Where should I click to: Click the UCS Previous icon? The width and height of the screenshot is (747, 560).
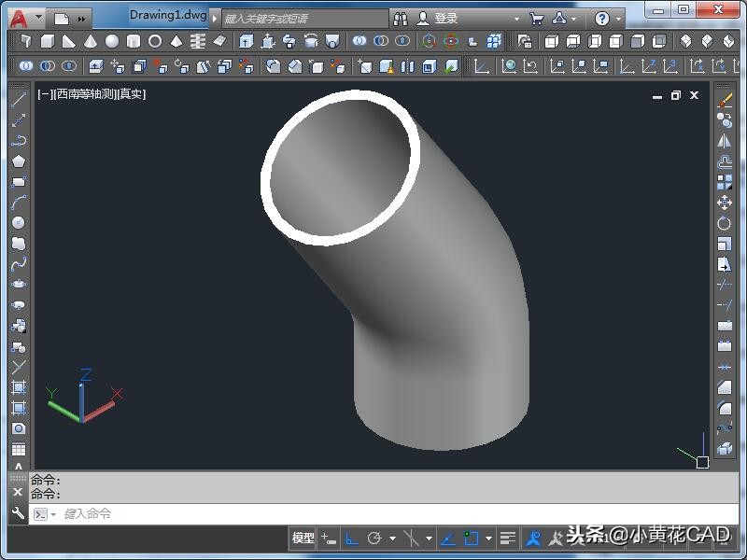(529, 66)
